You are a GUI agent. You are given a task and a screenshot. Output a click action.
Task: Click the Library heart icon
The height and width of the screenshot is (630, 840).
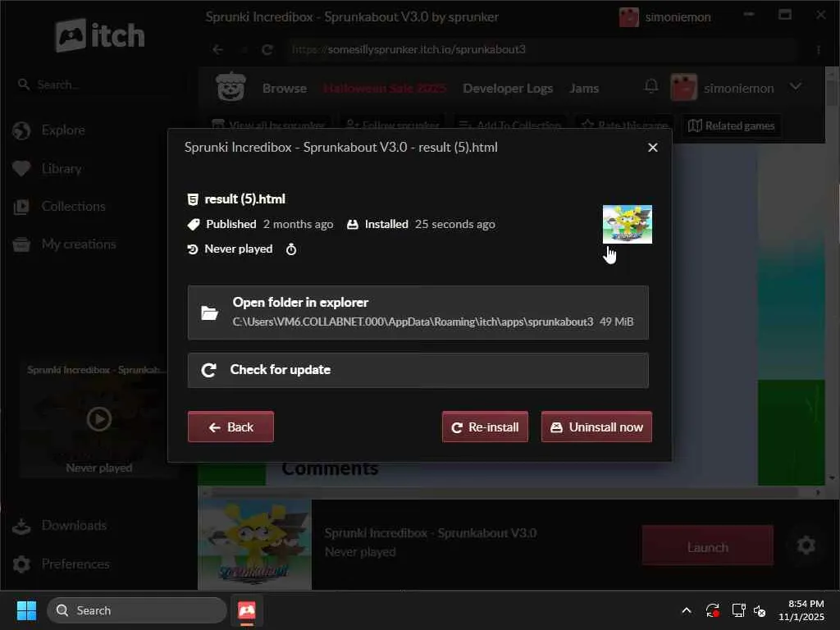tap(21, 169)
